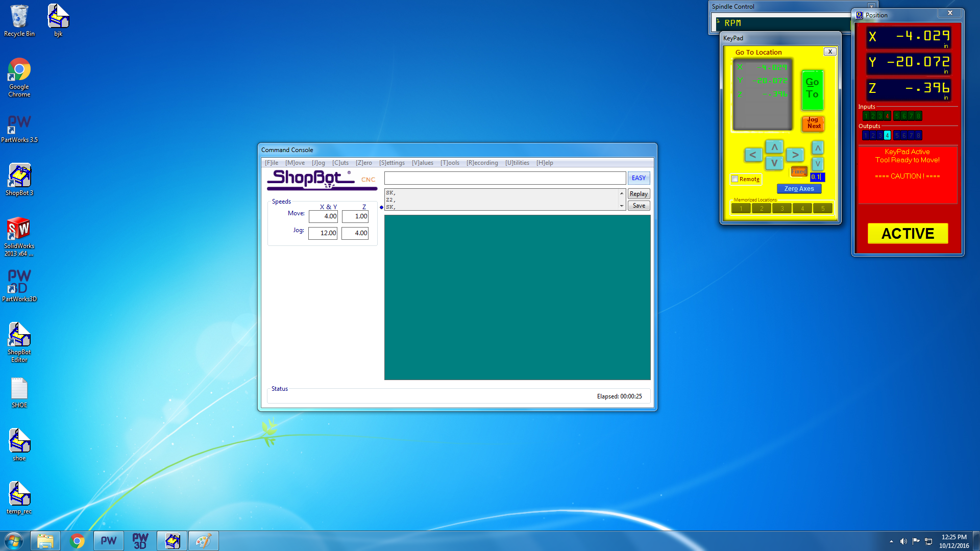
Task: Open the [C]uts menu
Action: (340, 163)
